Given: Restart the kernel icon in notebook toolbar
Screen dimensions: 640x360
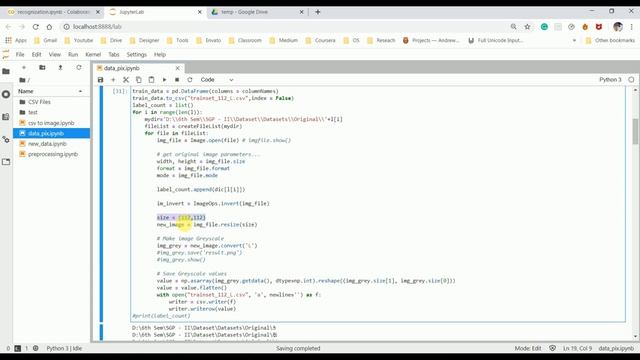Looking at the screenshot, I should click(190, 80).
